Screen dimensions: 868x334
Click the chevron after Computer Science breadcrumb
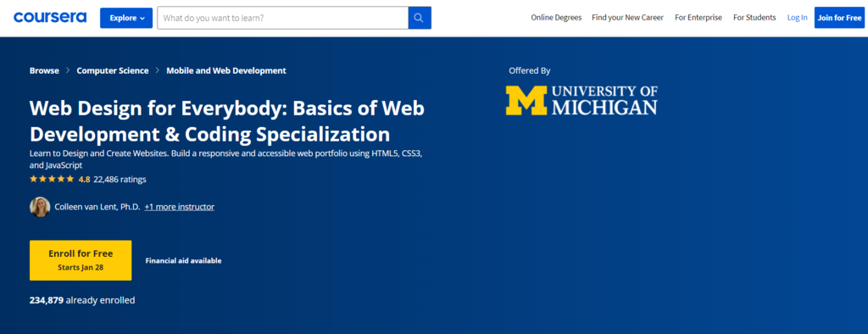[x=158, y=70]
